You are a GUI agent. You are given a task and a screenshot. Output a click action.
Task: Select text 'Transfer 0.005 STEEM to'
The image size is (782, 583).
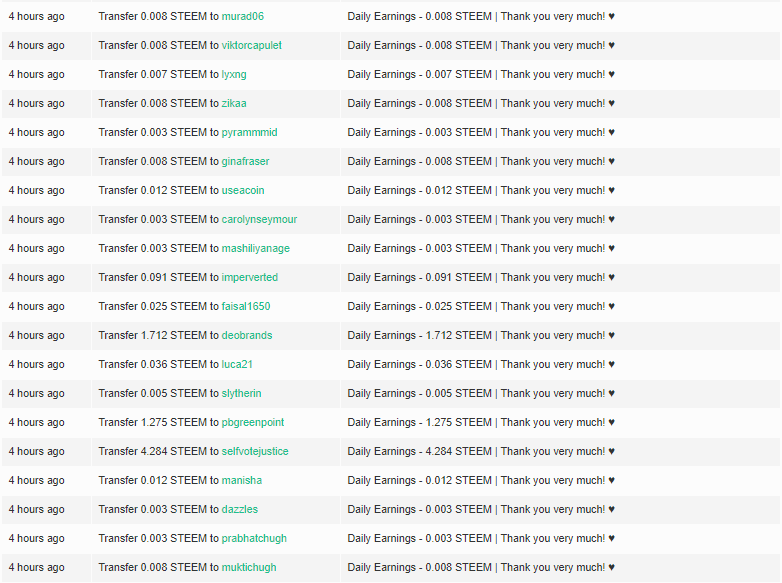tap(159, 392)
